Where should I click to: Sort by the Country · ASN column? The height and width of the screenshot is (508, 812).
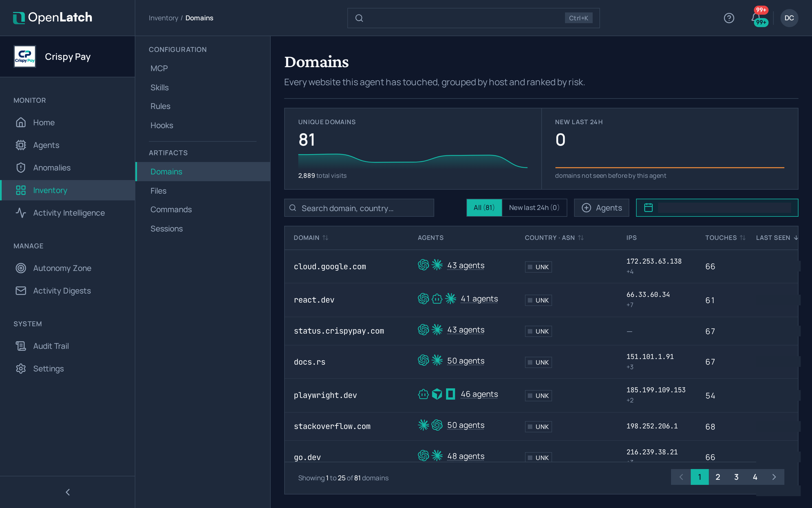tap(554, 238)
